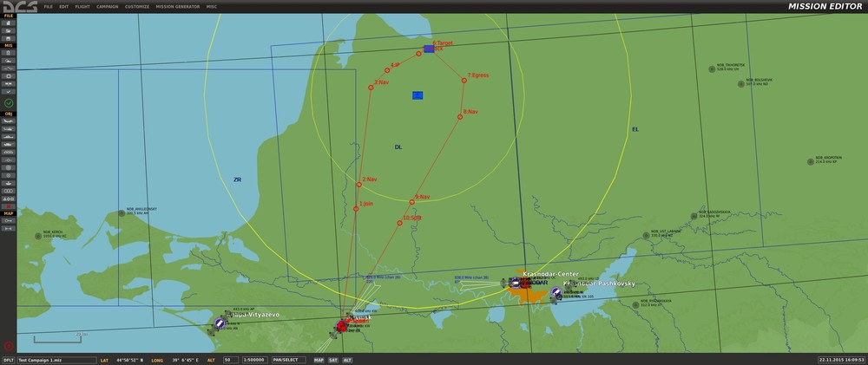Click the green circle checkmark fly button
The height and width of the screenshot is (365, 868).
coord(9,103)
